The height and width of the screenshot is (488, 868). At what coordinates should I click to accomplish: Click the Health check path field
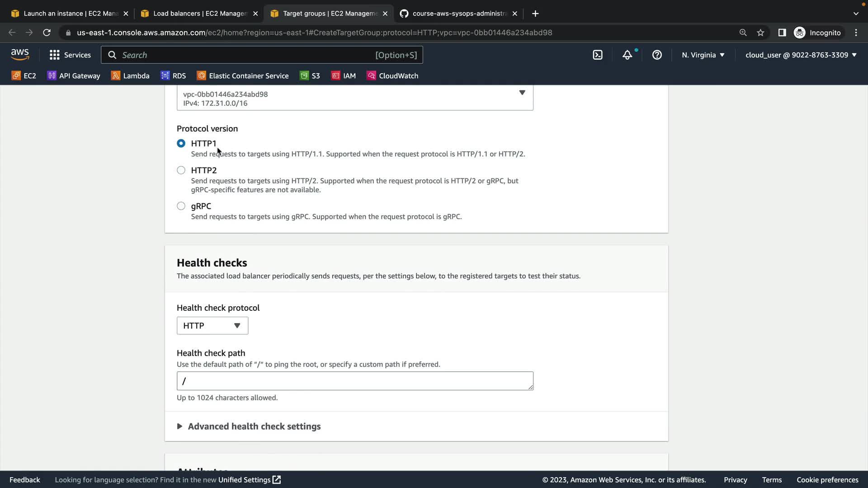(354, 381)
